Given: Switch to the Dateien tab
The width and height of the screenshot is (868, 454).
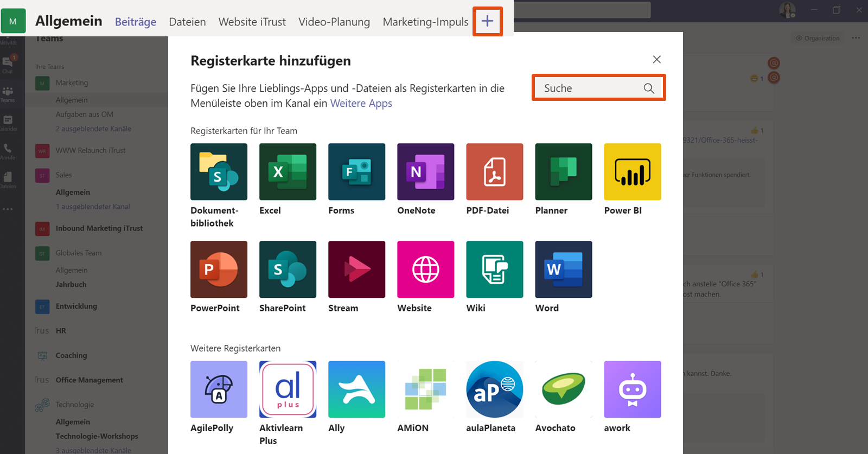Looking at the screenshot, I should (187, 22).
